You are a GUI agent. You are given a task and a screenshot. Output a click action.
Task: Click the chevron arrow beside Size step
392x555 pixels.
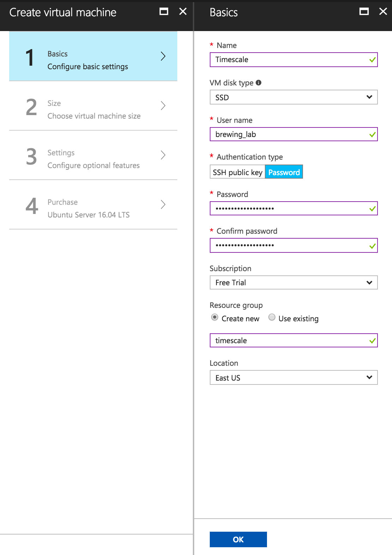click(x=163, y=106)
